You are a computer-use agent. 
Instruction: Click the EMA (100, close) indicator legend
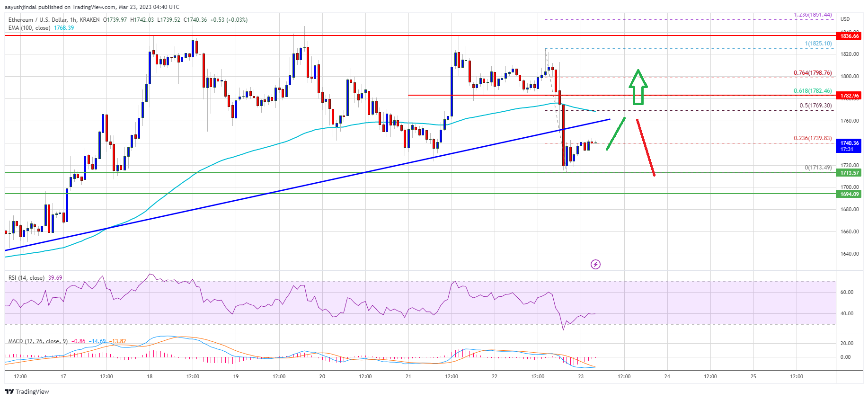click(x=29, y=28)
